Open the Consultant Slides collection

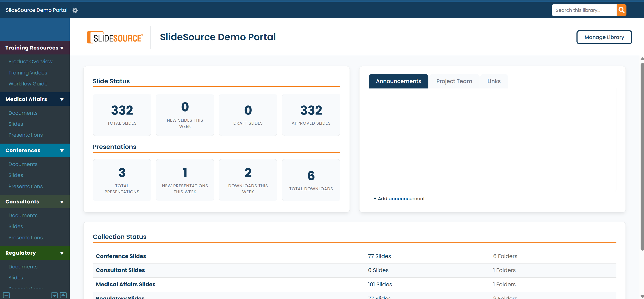pyautogui.click(x=120, y=270)
